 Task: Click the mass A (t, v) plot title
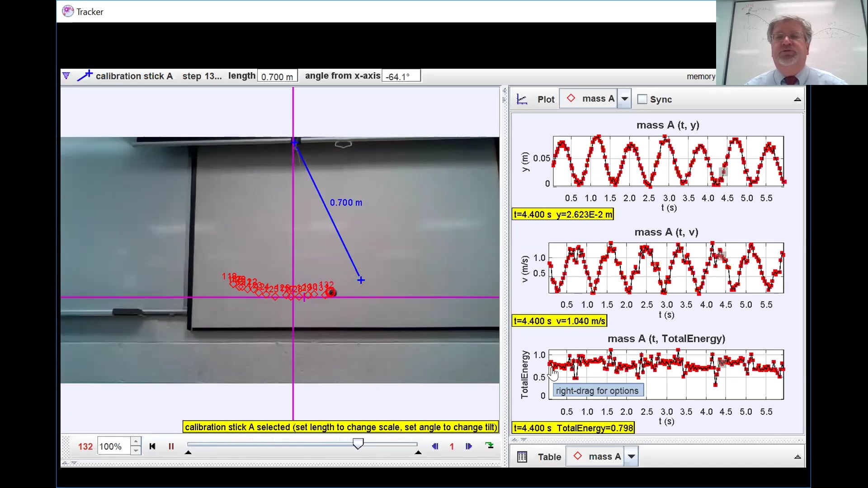point(666,232)
